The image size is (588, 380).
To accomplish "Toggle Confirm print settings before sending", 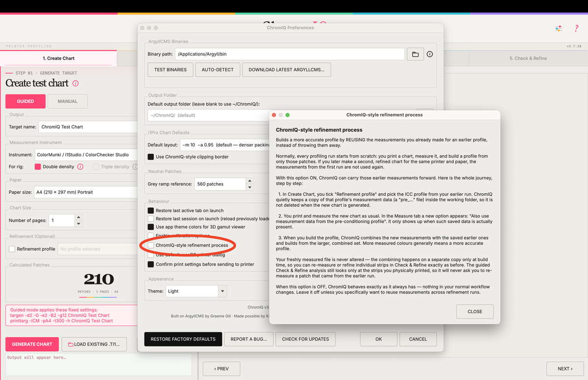I will click(x=151, y=264).
